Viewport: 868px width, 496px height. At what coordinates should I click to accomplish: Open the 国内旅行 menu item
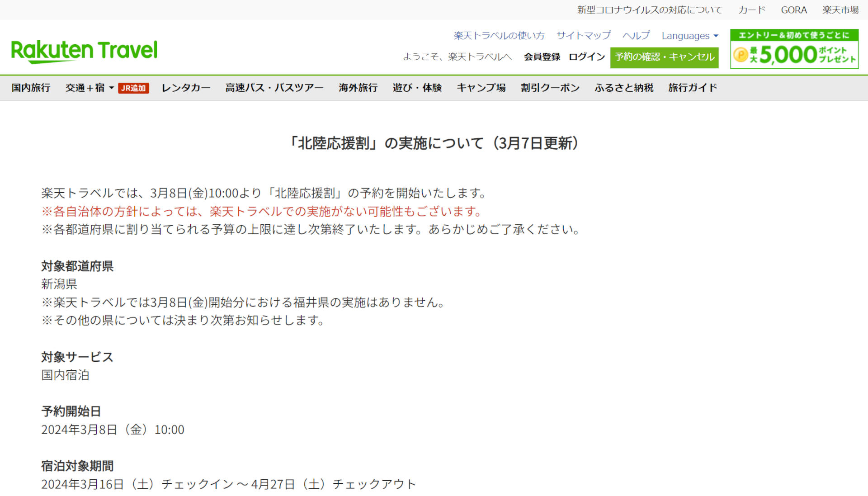pos(31,88)
